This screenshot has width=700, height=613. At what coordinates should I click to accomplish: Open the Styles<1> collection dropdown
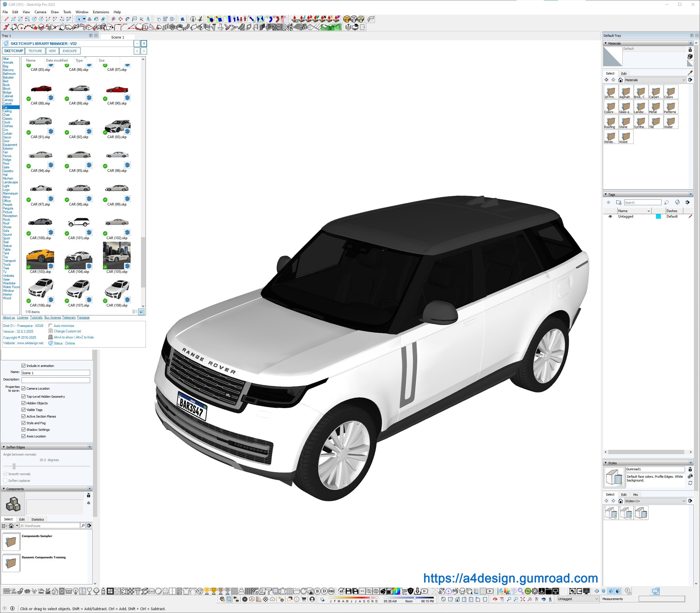[x=684, y=501]
